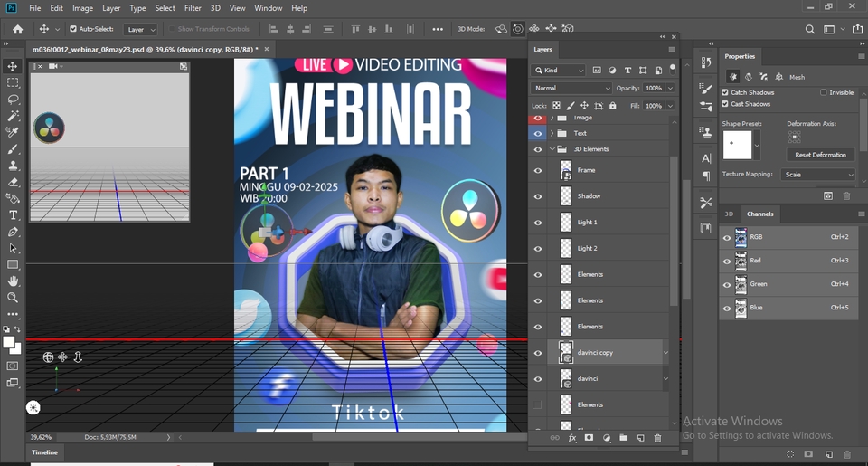868x466 pixels.
Task: Select the Eyedropper tool
Action: pyautogui.click(x=12, y=132)
